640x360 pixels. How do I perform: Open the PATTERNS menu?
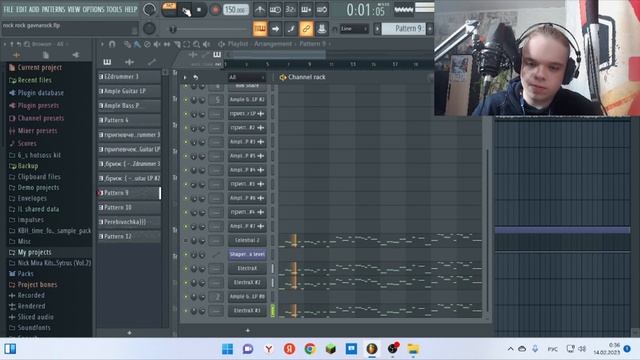coord(53,9)
